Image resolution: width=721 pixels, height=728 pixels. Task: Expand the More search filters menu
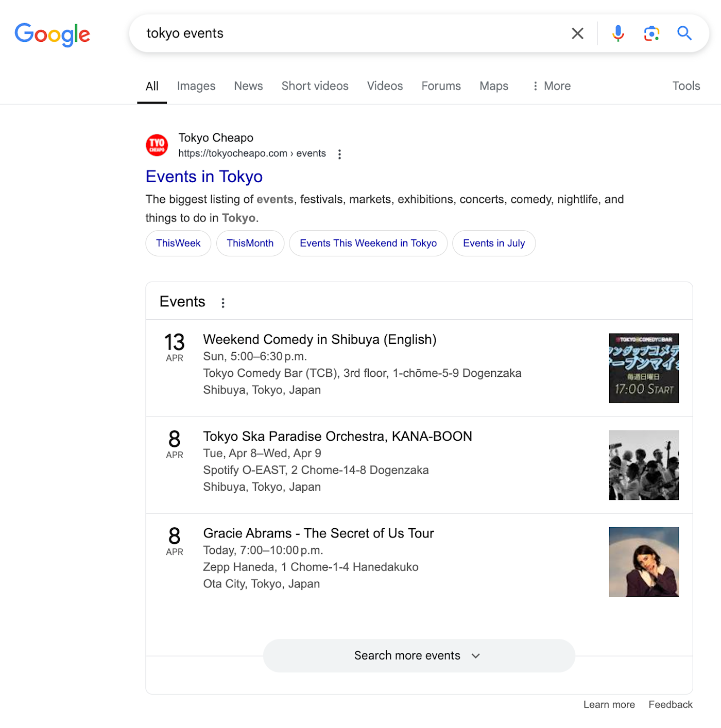click(x=552, y=86)
